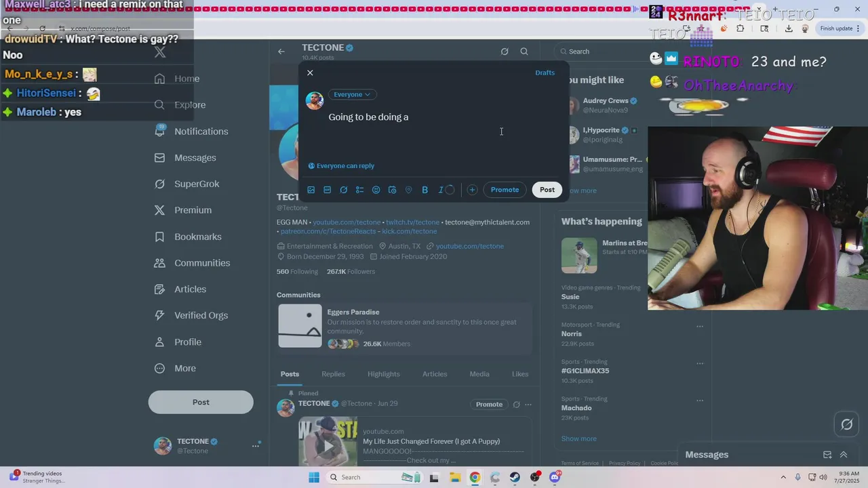Open Verified Orgs in sidebar
The width and height of the screenshot is (868, 488).
click(191, 315)
